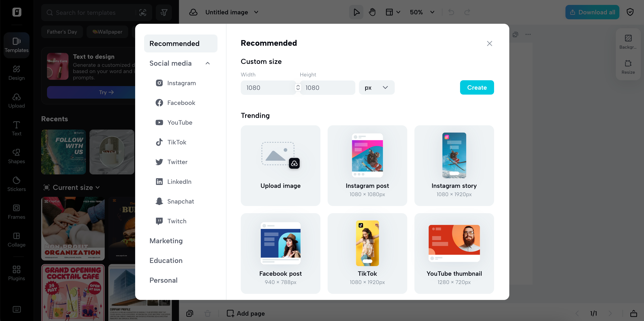Image resolution: width=644 pixels, height=321 pixels.
Task: Click the Download all button
Action: (592, 12)
